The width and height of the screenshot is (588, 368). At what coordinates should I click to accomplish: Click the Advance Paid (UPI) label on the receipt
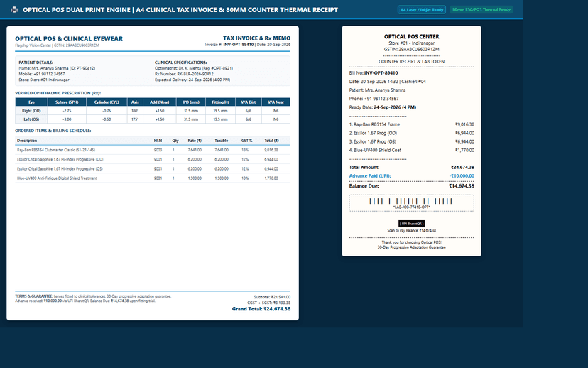(x=370, y=176)
